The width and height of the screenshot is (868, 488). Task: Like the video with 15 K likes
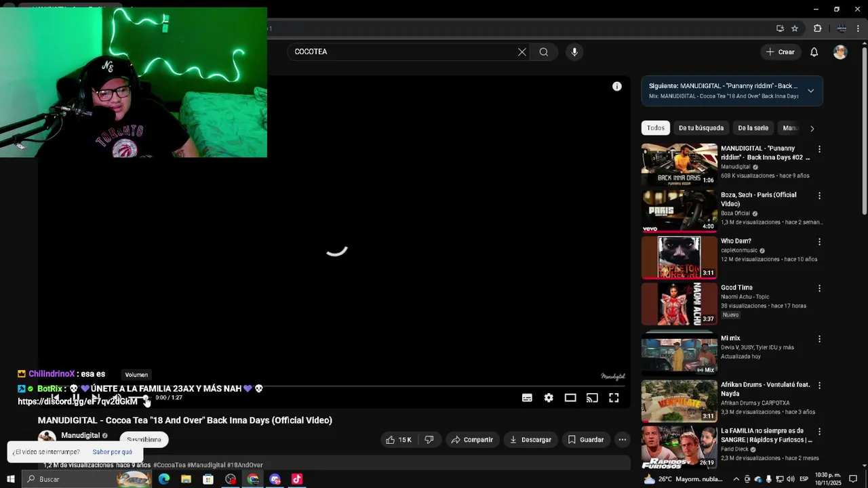(x=398, y=440)
